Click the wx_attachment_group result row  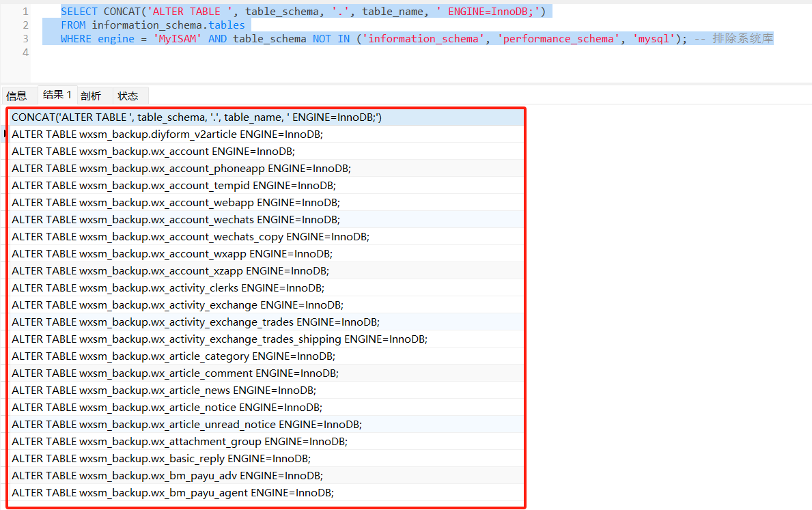[267, 442]
